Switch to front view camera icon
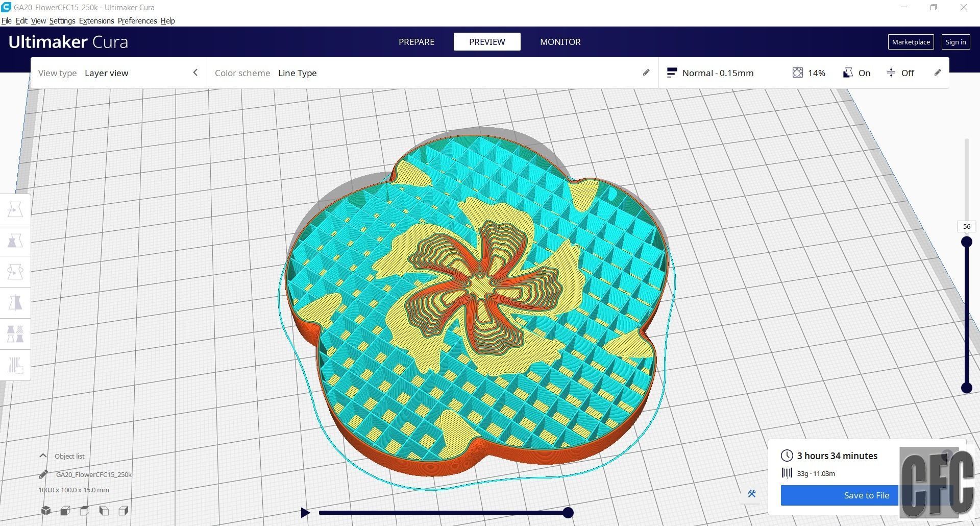 (x=65, y=511)
